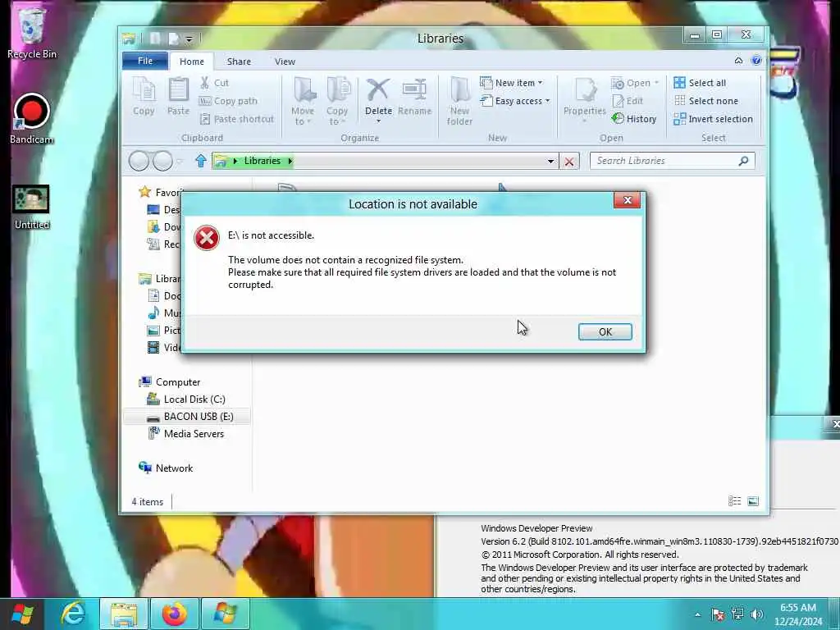
Task: Click the Cut scissors command
Action: [214, 83]
